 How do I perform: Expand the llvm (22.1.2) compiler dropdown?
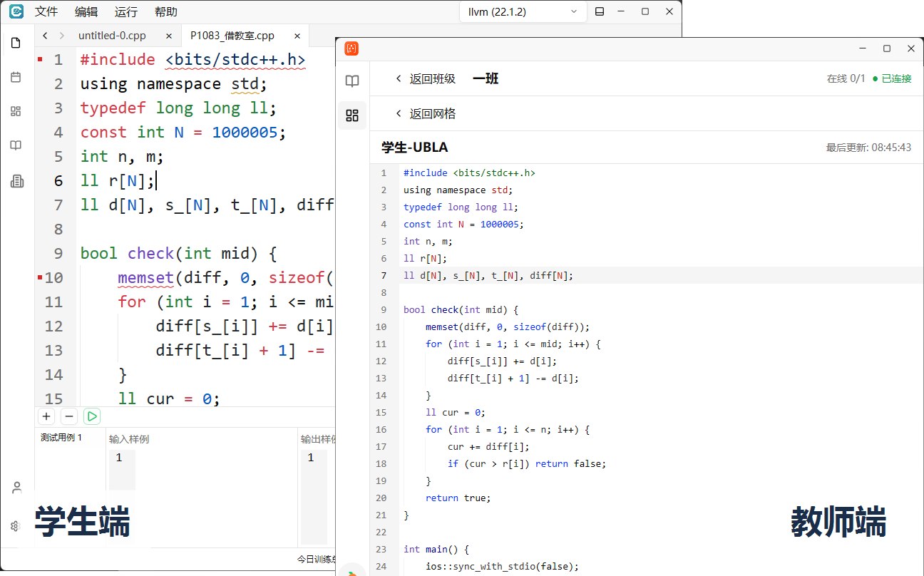click(x=523, y=11)
